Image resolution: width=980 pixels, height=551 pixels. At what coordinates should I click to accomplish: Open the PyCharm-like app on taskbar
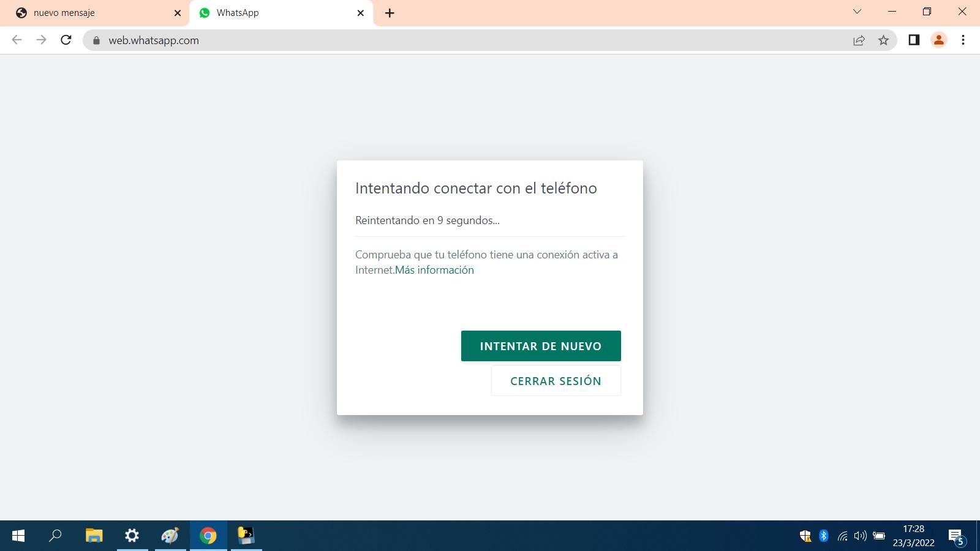pyautogui.click(x=246, y=536)
